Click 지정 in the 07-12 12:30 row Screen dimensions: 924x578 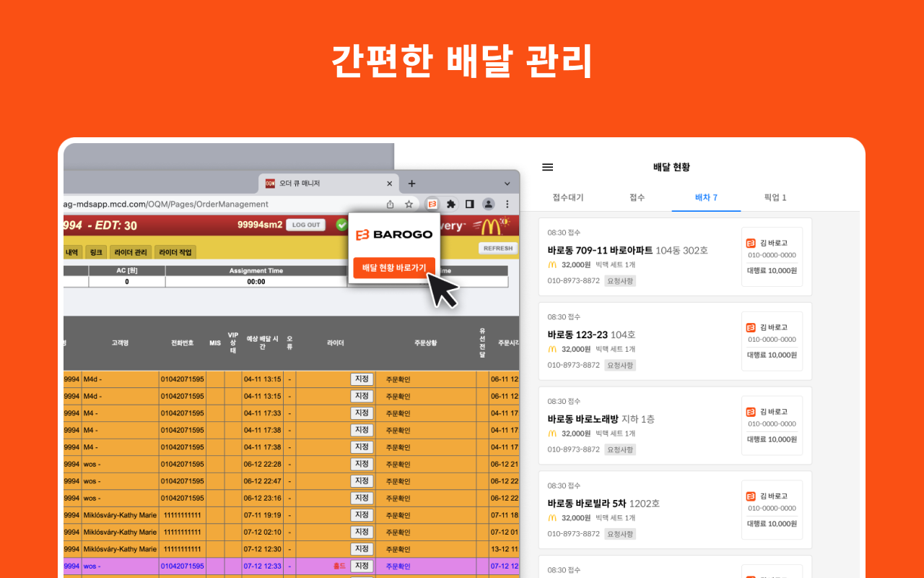pyautogui.click(x=362, y=549)
